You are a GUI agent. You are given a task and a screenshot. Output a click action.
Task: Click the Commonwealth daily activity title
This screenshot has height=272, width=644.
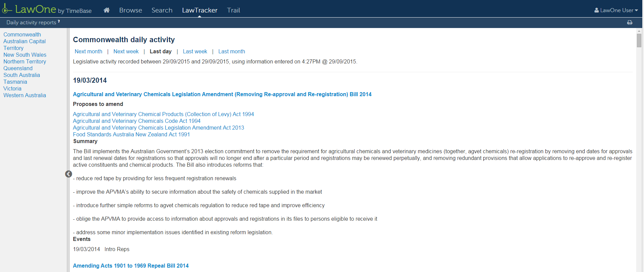(x=124, y=39)
